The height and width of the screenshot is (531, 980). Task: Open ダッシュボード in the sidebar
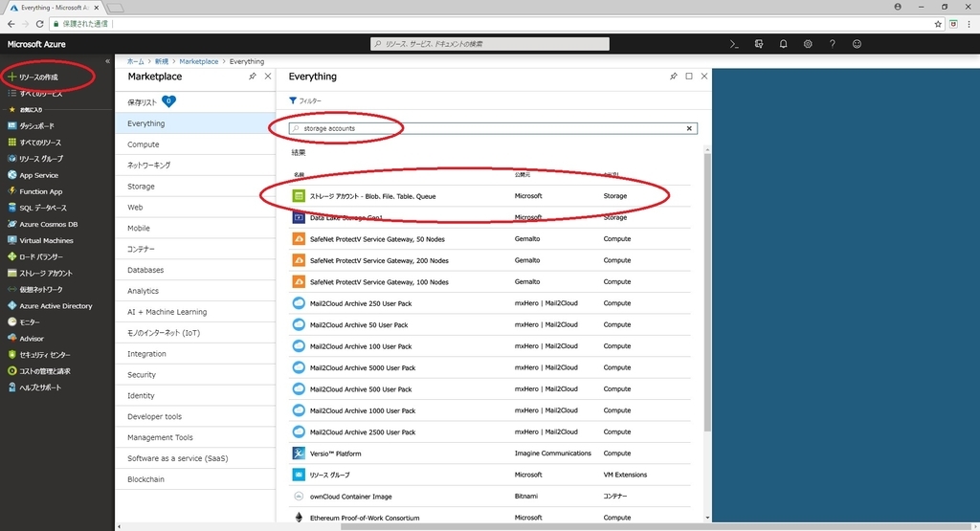32,126
